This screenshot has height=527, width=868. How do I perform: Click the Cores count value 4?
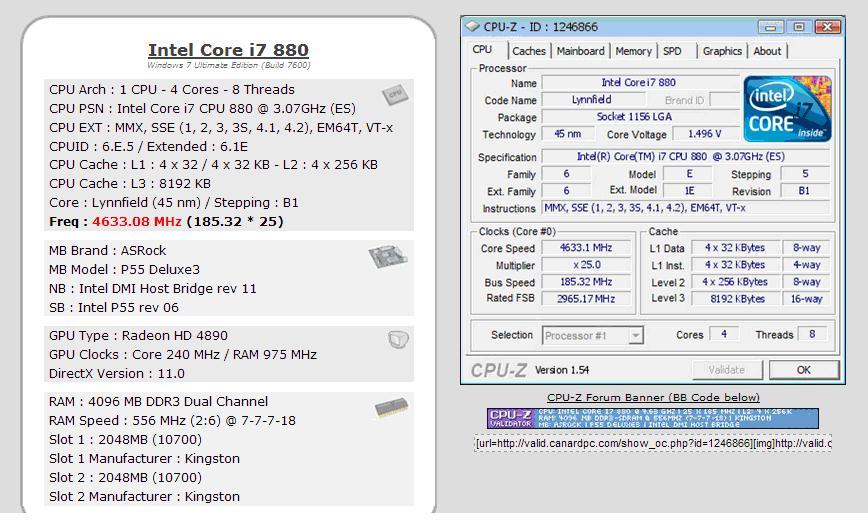point(724,334)
